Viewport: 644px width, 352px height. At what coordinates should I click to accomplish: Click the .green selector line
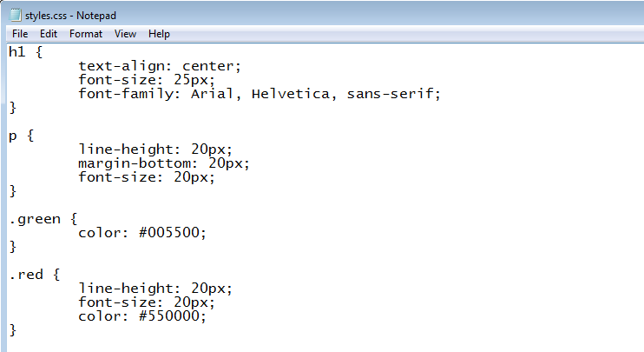click(x=43, y=219)
